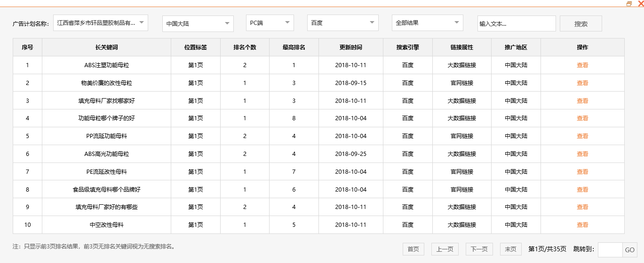Screen dimensions: 644x263
Task: Jump to last page with 末页
Action: tap(510, 249)
